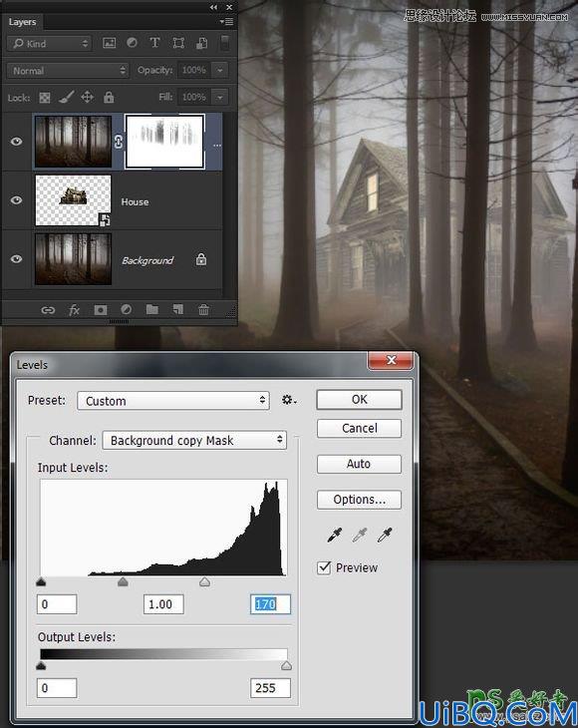Click the midtone 1.00 value field
The image size is (578, 728).
click(163, 604)
